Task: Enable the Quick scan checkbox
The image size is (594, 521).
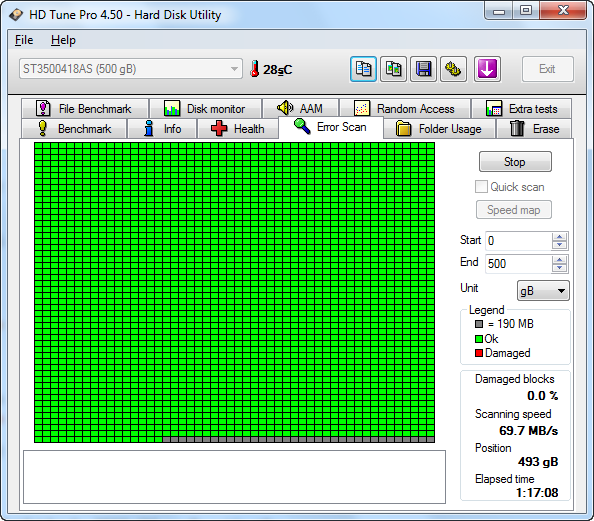Action: pos(481,187)
